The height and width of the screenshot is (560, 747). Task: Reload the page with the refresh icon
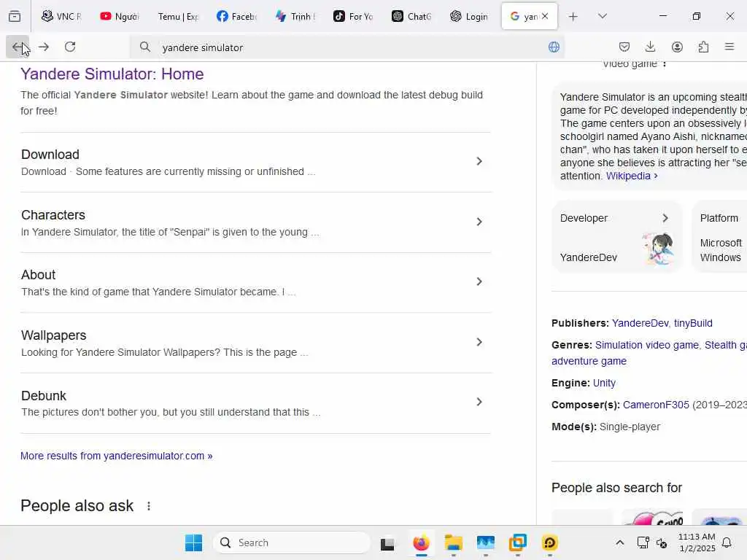click(x=70, y=47)
